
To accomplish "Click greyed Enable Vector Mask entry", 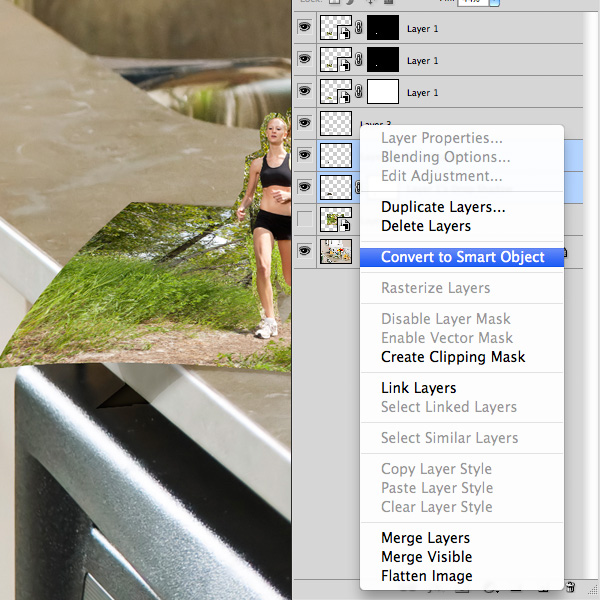I will (x=447, y=338).
